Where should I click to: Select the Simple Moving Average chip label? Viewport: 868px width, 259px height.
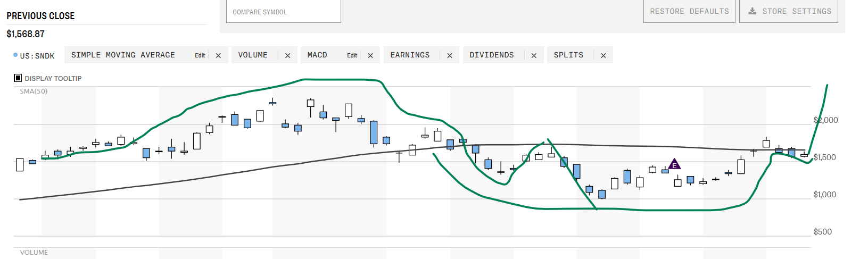(x=123, y=55)
